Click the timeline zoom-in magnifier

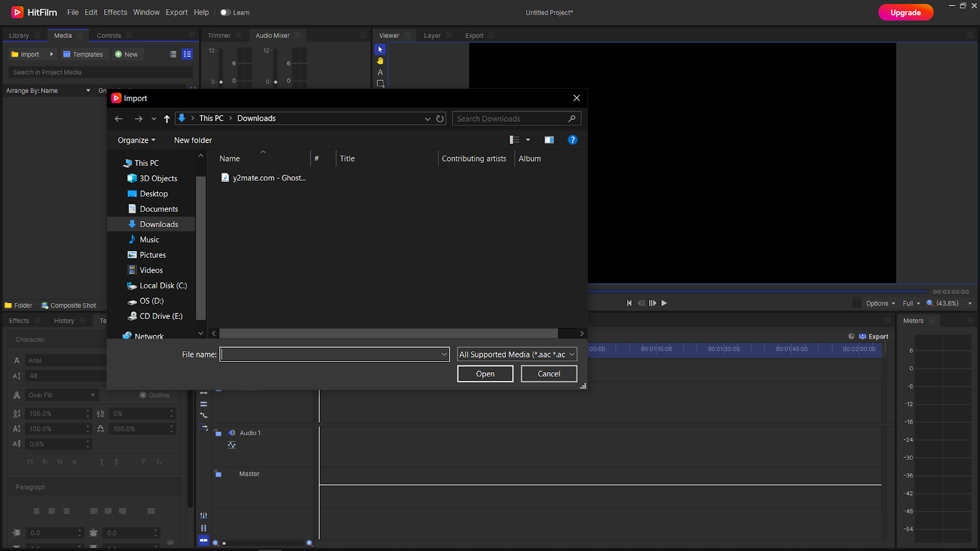pyautogui.click(x=309, y=542)
